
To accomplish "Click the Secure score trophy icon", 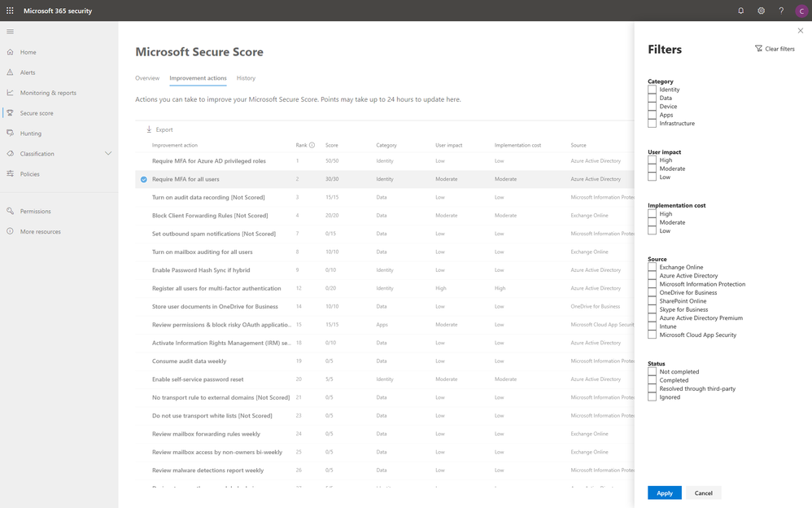I will 10,112.
